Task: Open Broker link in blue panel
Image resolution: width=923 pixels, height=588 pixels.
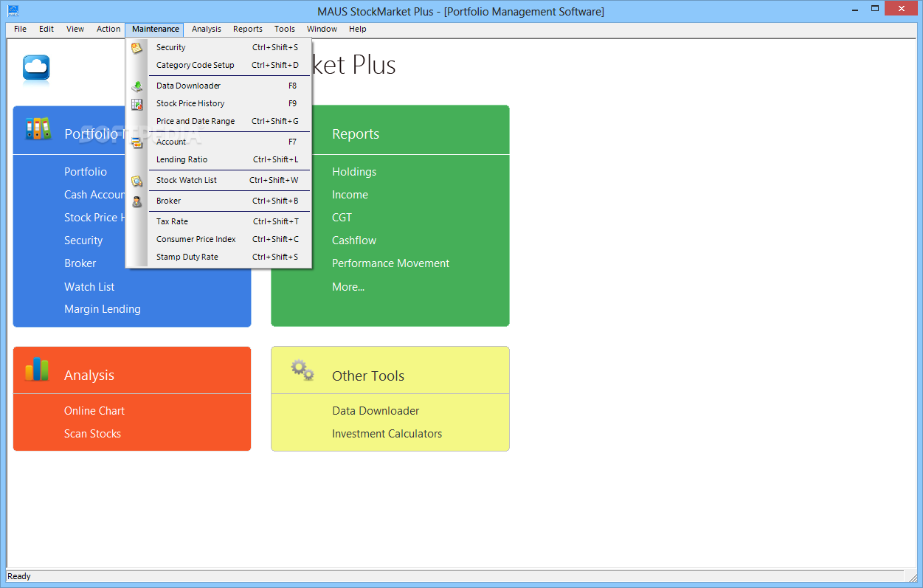Action: tap(80, 263)
